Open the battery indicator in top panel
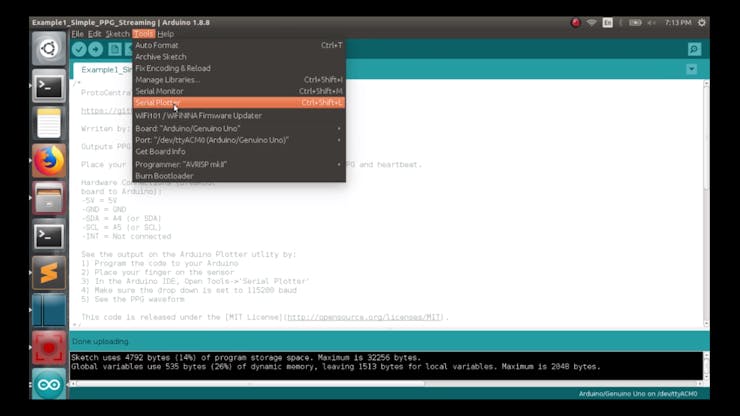 coord(635,23)
